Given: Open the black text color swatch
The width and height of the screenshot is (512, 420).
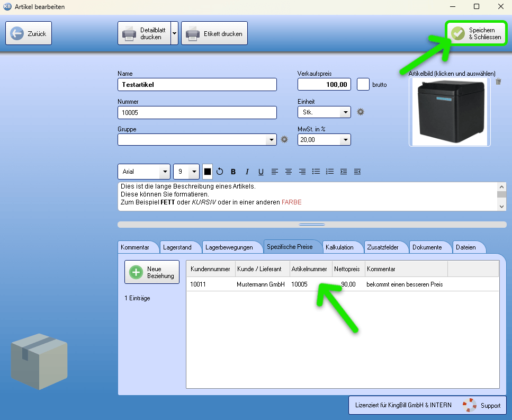Looking at the screenshot, I should (208, 172).
